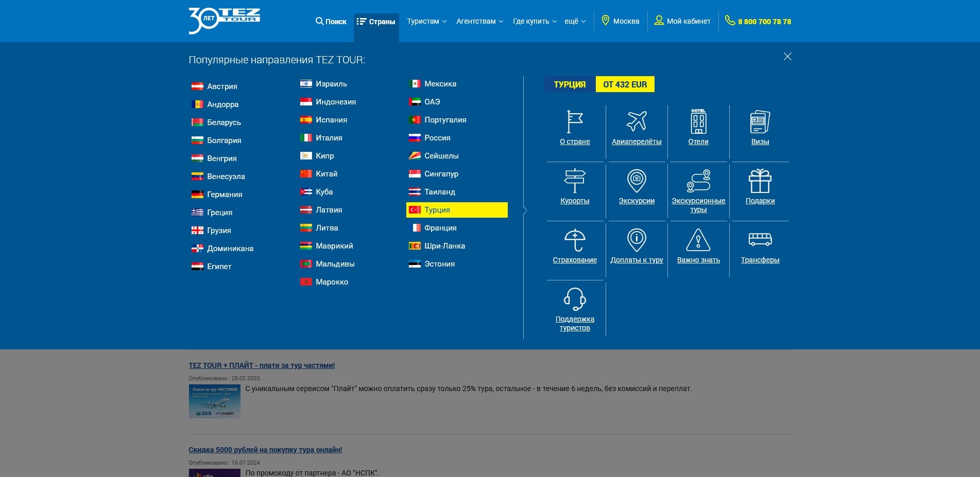The height and width of the screenshot is (477, 980).
Task: Expand the Туристам dropdown menu
Action: point(426,21)
